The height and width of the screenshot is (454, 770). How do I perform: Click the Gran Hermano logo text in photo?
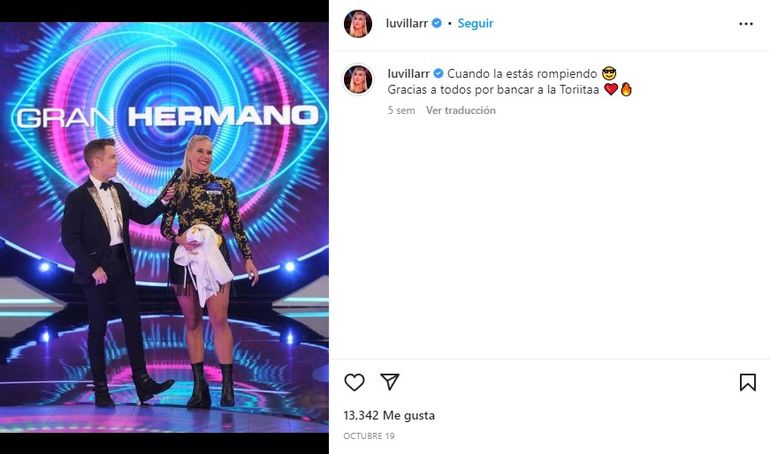click(168, 117)
